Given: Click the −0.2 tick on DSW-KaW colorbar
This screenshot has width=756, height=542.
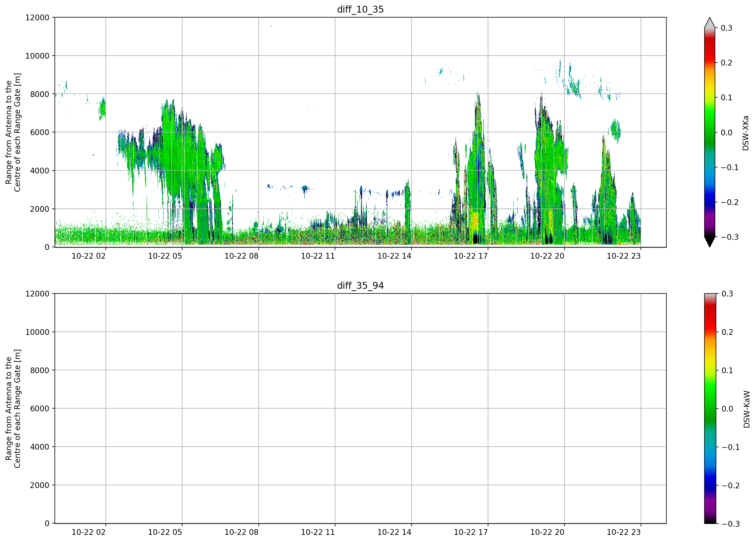Looking at the screenshot, I should pyautogui.click(x=730, y=486).
